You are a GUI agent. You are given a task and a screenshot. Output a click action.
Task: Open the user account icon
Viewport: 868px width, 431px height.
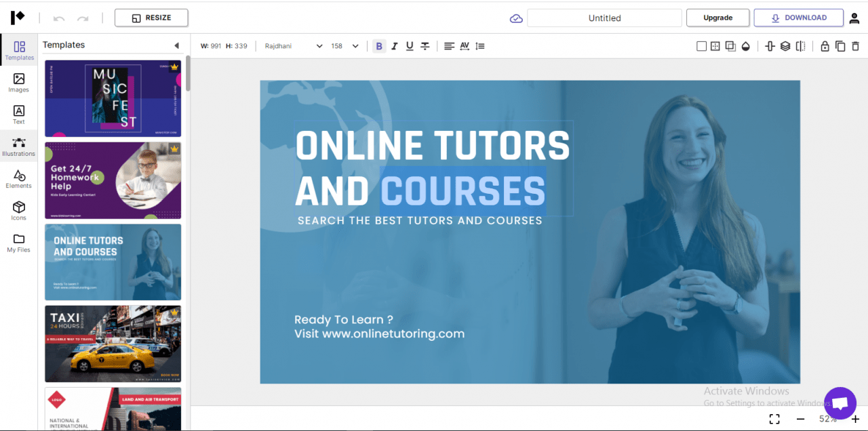[854, 18]
